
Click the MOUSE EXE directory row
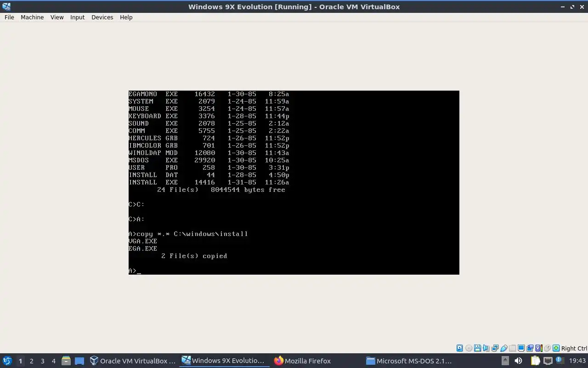[209, 109]
